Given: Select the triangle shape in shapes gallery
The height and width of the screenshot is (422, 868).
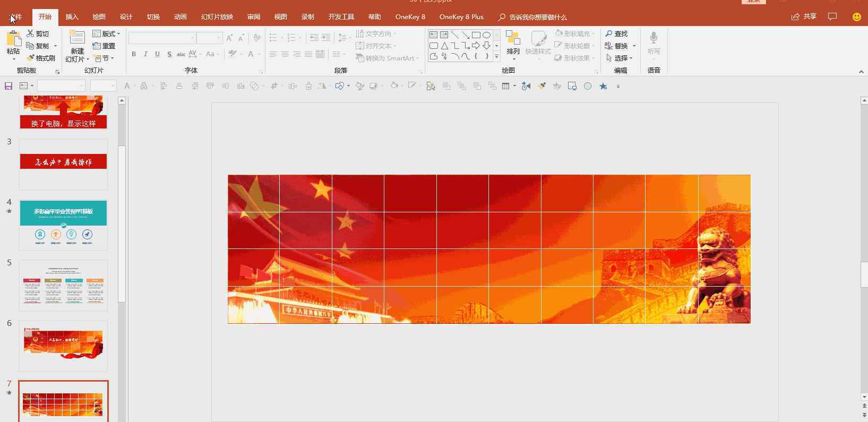Looking at the screenshot, I should click(x=444, y=46).
